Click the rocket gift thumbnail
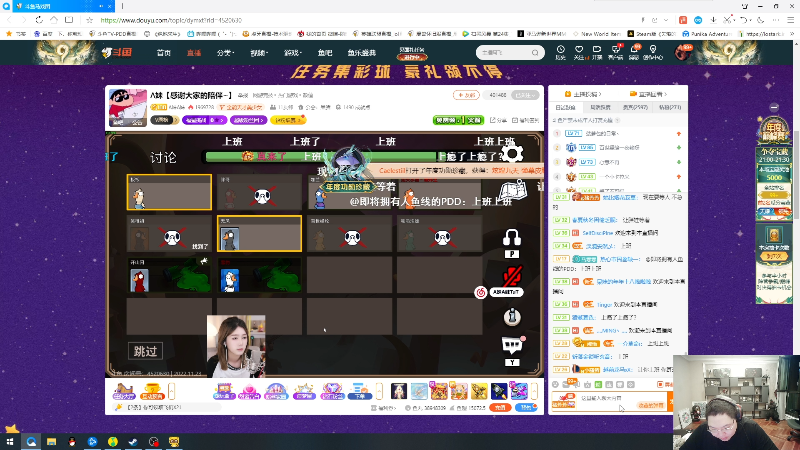Viewport: 800px width, 450px height. [499, 391]
